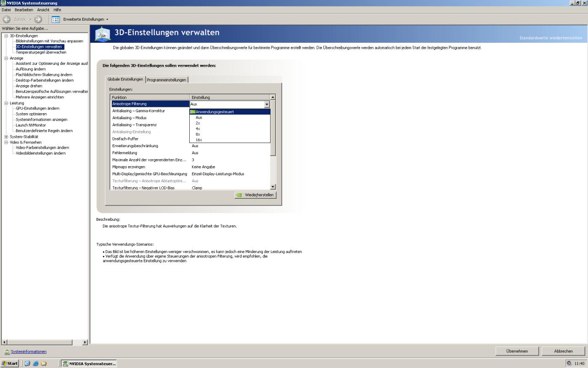The width and height of the screenshot is (588, 368).
Task: Open the Erweiterte Einstellungen dropdown arrow
Action: [x=107, y=19]
